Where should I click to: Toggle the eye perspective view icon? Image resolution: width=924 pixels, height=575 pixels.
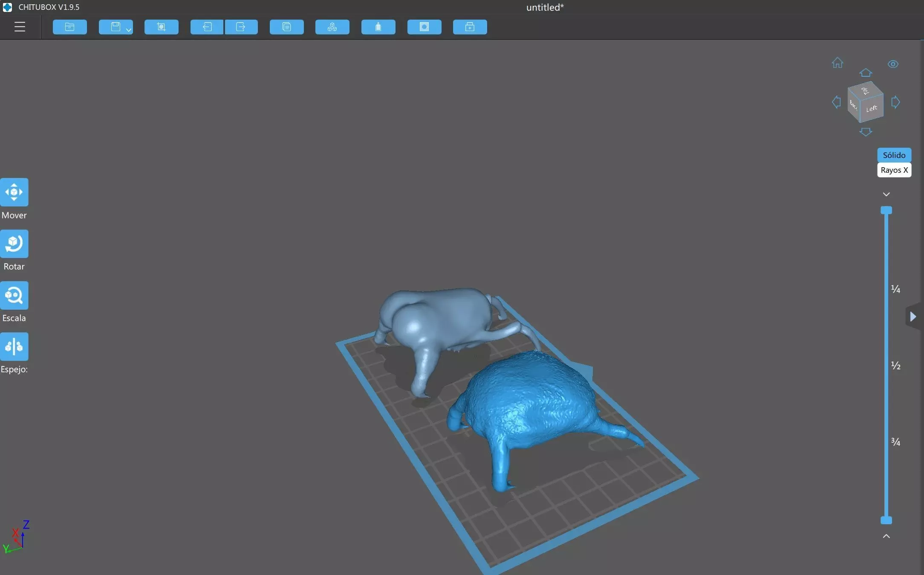[x=893, y=64]
